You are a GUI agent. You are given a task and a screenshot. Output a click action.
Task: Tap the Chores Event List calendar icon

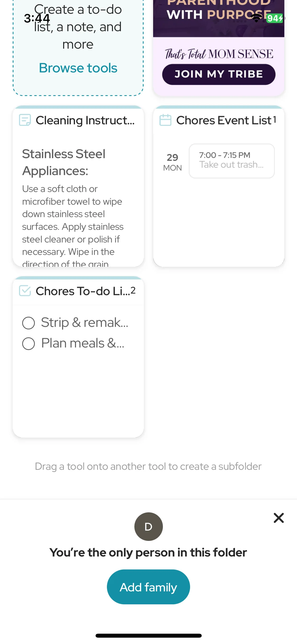(166, 120)
